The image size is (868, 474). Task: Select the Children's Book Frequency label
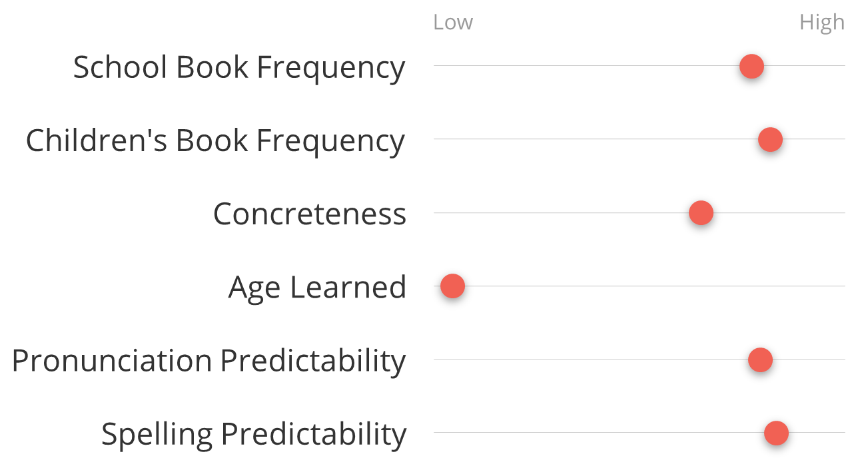pyautogui.click(x=215, y=141)
